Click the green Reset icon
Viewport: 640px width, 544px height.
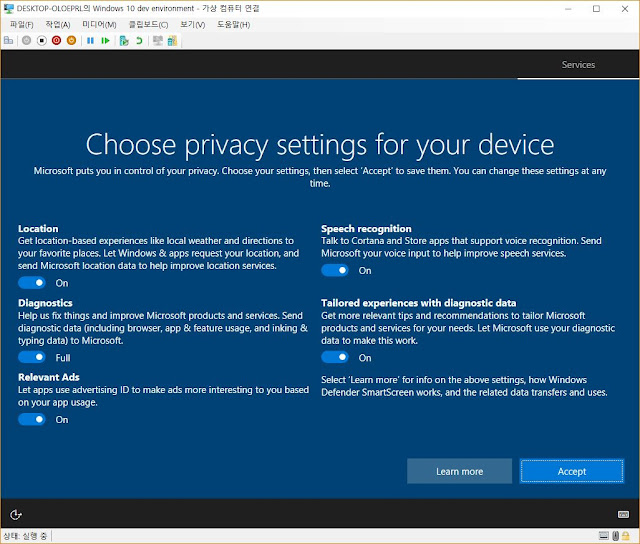coord(105,40)
